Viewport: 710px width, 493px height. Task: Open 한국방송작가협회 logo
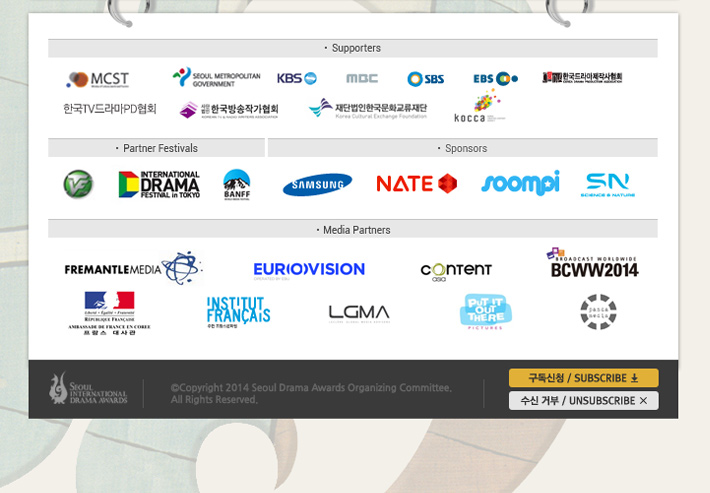point(229,110)
